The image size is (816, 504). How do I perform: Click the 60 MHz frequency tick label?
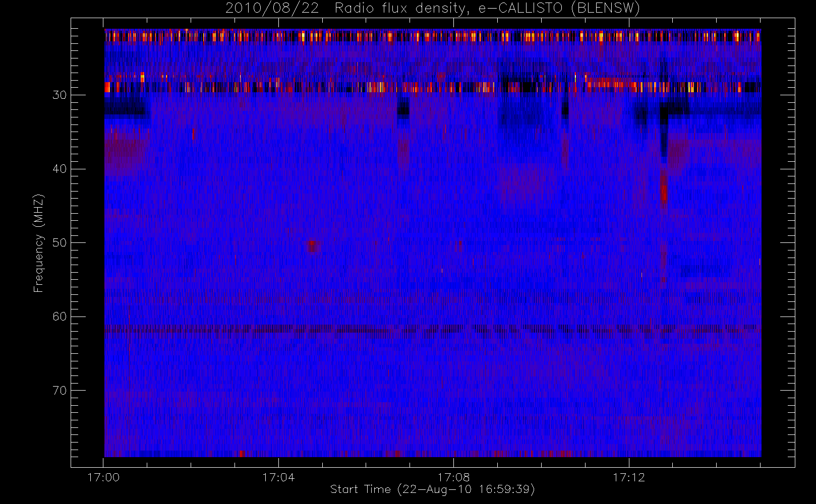(x=60, y=317)
